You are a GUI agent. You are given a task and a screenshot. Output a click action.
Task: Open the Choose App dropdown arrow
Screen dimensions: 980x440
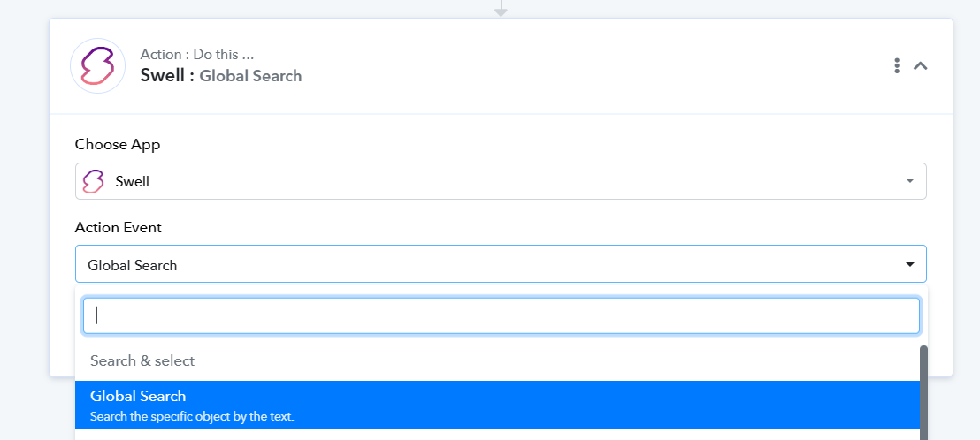(x=909, y=182)
